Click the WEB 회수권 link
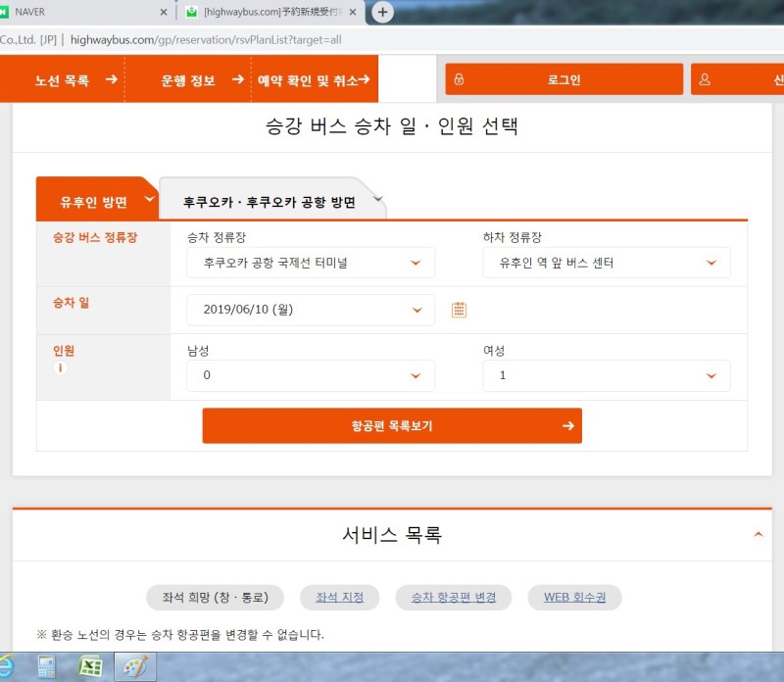The width and height of the screenshot is (784, 682). 574,598
